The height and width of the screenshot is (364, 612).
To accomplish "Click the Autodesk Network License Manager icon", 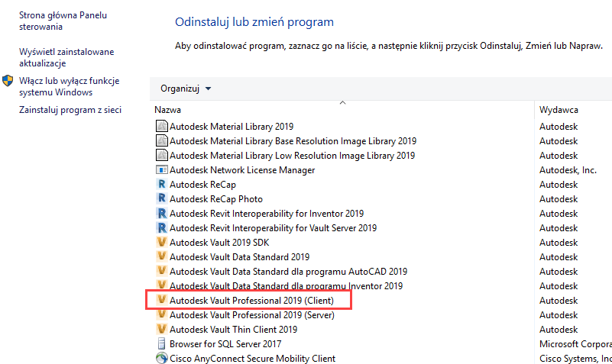I will (x=161, y=170).
